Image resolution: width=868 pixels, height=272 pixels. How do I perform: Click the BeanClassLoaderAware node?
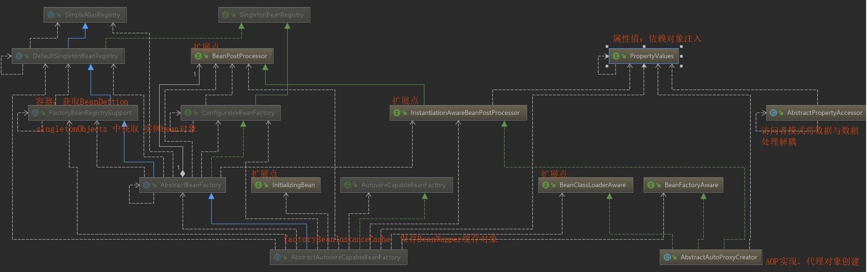coord(585,185)
